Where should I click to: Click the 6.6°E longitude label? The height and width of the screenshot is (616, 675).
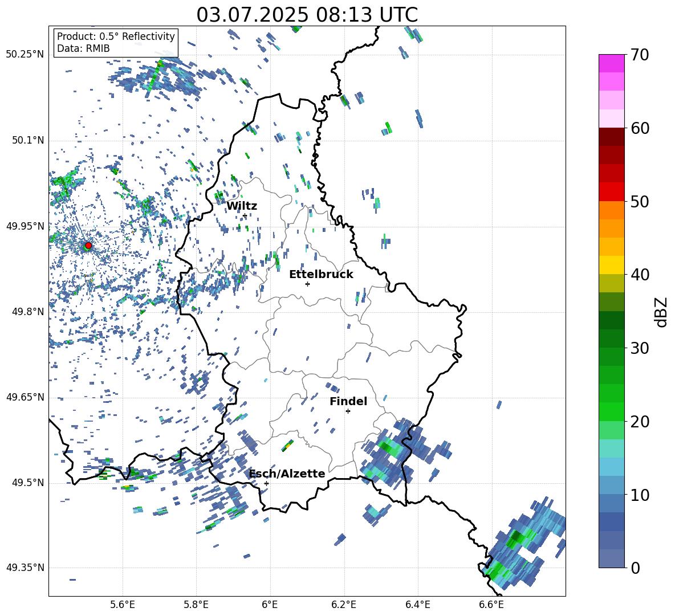coord(491,605)
